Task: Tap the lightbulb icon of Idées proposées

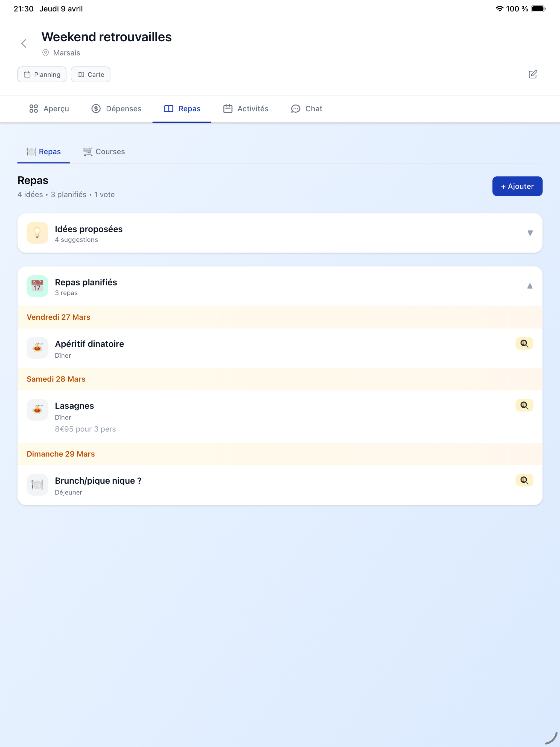Action: click(37, 233)
